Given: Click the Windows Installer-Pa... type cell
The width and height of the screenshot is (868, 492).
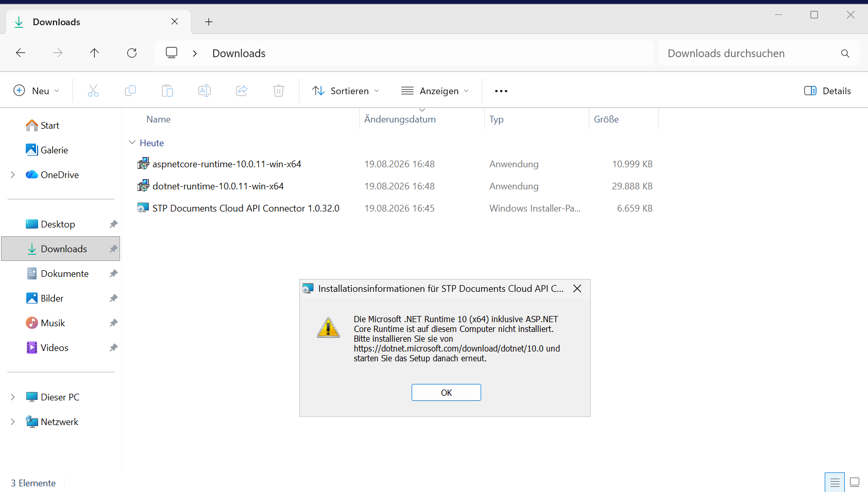Looking at the screenshot, I should click(x=535, y=208).
